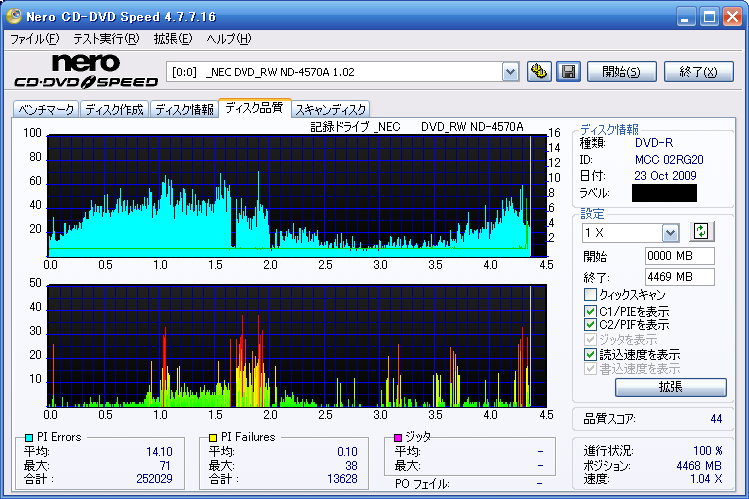Click the PI Failures maximum 38

[351, 466]
